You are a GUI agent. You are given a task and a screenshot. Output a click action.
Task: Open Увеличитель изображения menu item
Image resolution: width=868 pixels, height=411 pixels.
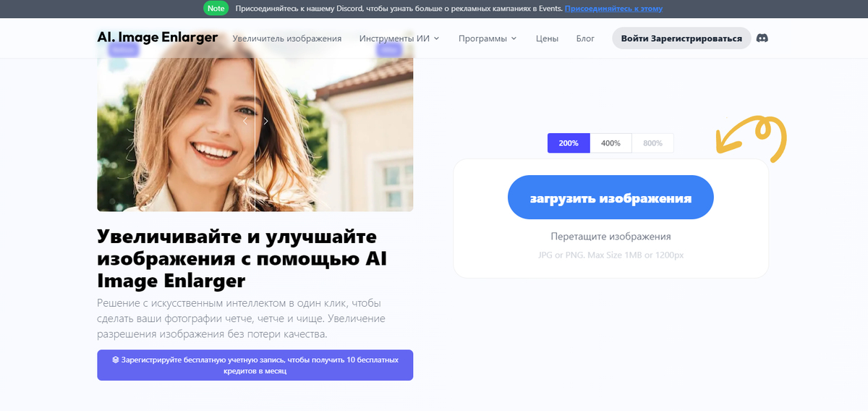tap(287, 38)
